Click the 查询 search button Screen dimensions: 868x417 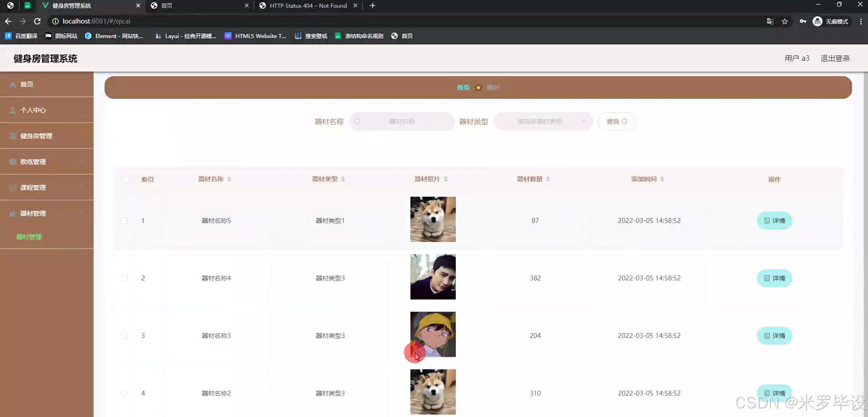617,121
